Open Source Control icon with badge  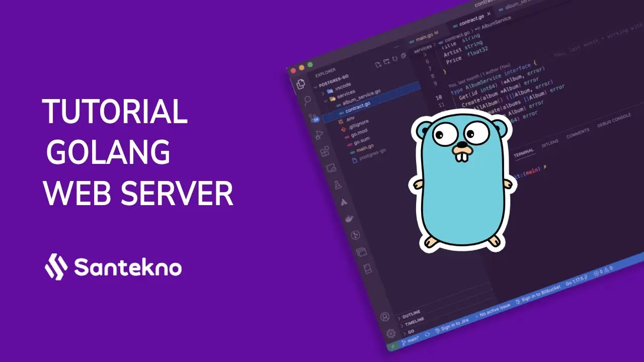point(313,118)
